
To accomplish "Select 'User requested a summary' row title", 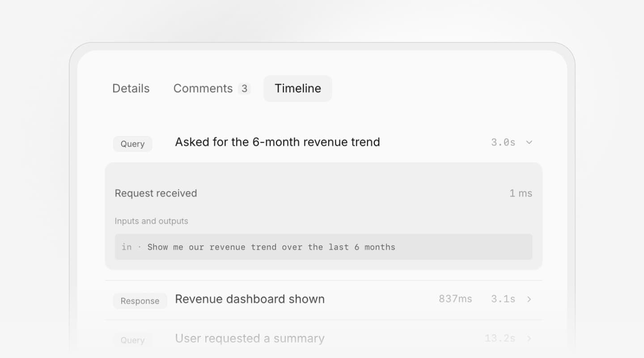I will pyautogui.click(x=250, y=338).
